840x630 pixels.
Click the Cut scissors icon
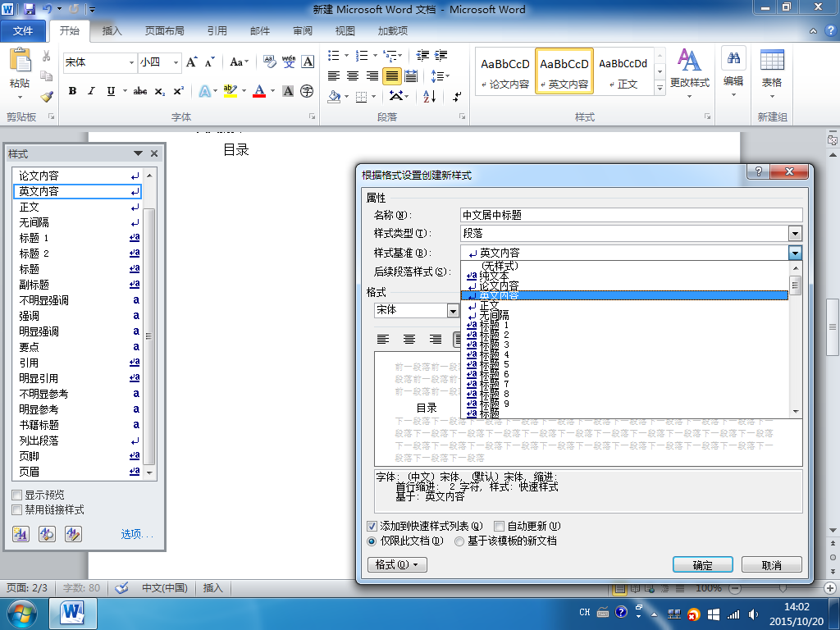[47, 56]
